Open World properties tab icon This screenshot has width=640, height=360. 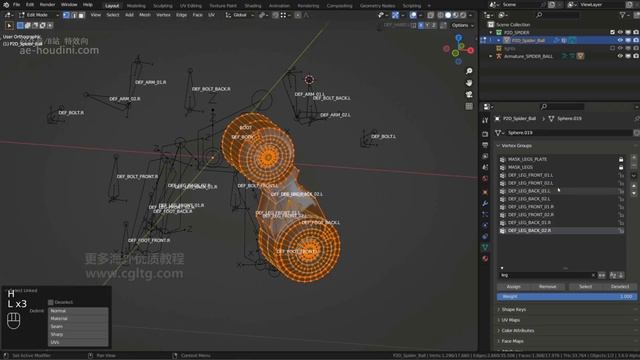coord(485,178)
